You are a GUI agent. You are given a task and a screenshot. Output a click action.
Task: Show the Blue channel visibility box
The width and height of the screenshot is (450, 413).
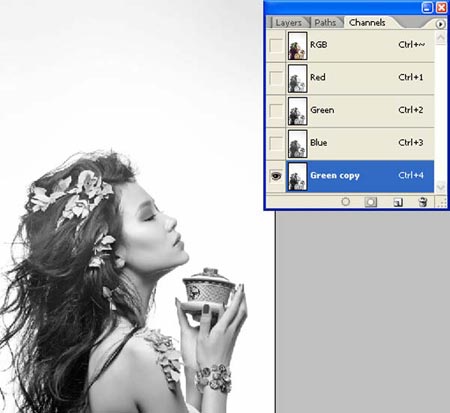(x=276, y=143)
